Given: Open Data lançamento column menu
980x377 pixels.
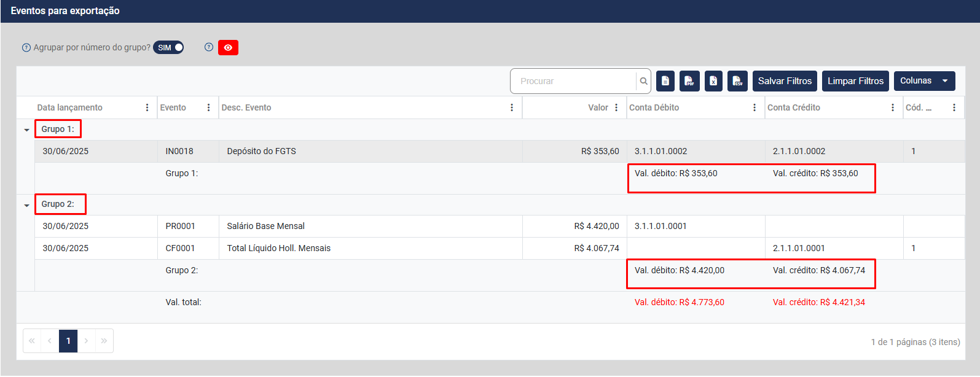Looking at the screenshot, I should [x=147, y=107].
